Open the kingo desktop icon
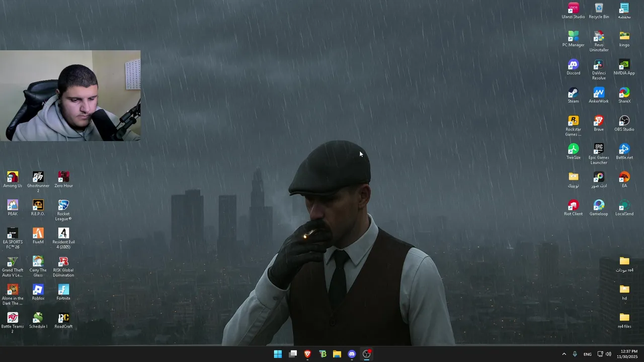 tap(624, 39)
